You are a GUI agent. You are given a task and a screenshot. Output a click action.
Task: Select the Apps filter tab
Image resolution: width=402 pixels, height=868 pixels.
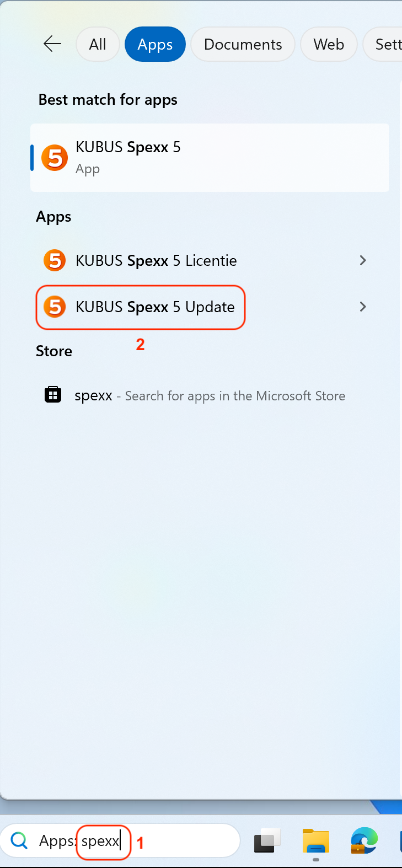155,44
